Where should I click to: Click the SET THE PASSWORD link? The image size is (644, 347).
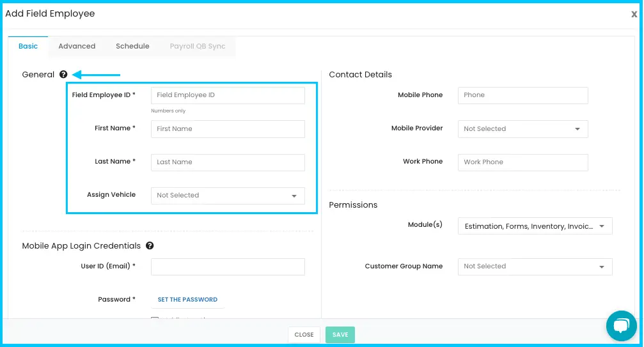click(187, 300)
